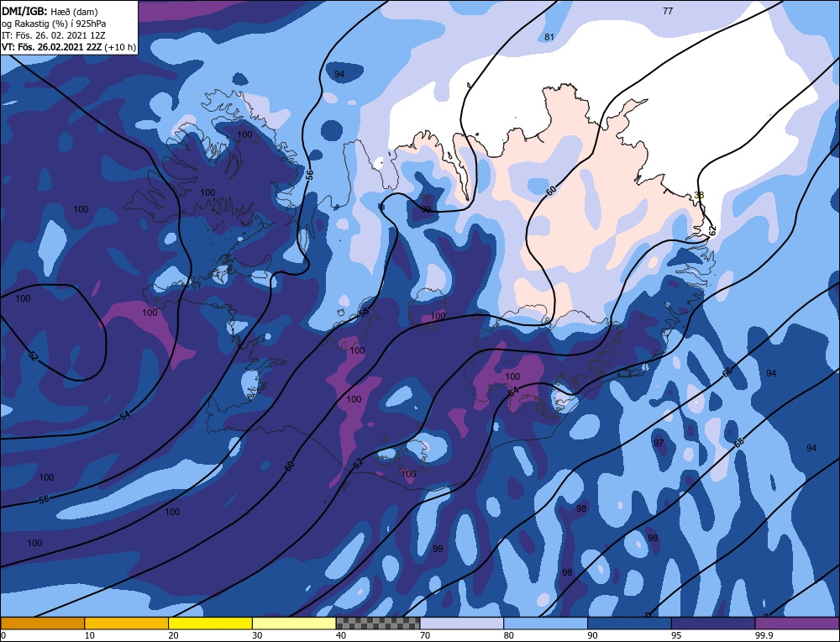Click the lavender 70–80 legend swatch
The height and width of the screenshot is (642, 840).
(462, 624)
